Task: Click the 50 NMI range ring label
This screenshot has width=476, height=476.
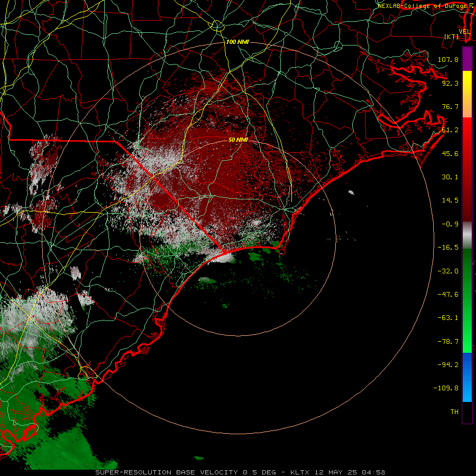Action: [238, 140]
